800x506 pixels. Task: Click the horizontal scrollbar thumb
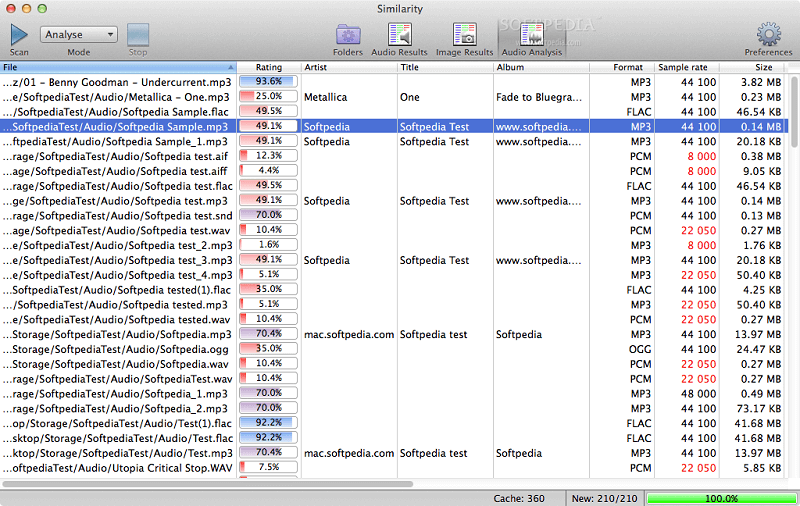click(208, 484)
